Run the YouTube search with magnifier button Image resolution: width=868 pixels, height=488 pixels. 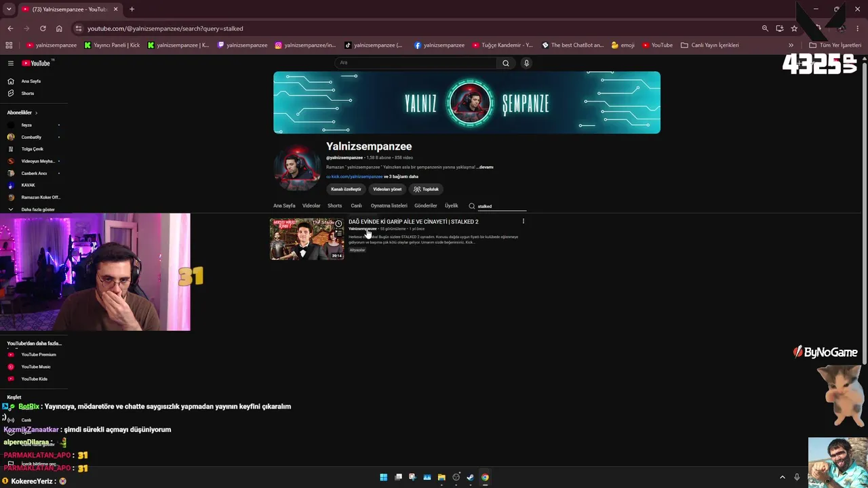coord(505,63)
